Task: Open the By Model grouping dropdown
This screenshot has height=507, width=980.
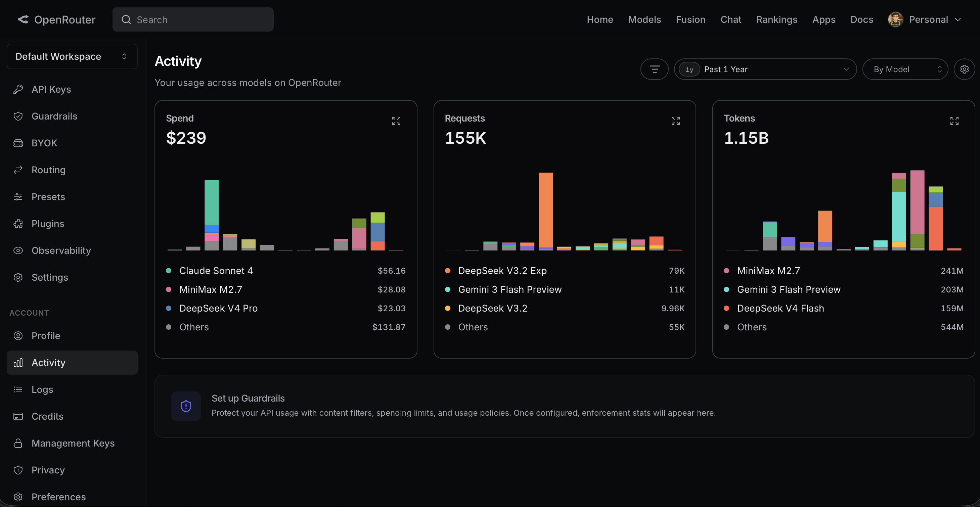Action: 905,69
